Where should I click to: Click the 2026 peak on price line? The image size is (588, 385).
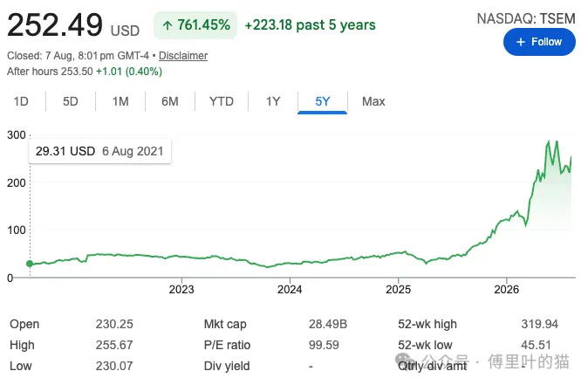(x=550, y=141)
